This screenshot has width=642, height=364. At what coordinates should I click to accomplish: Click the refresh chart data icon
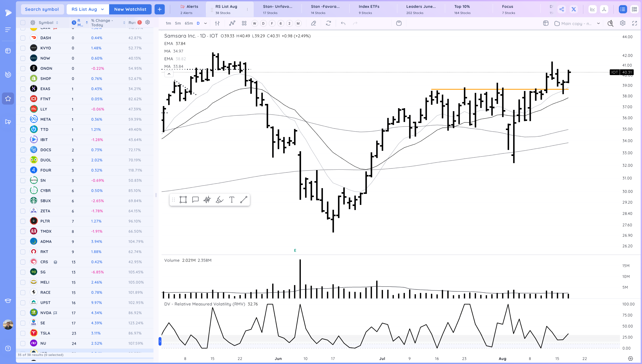tap(329, 23)
